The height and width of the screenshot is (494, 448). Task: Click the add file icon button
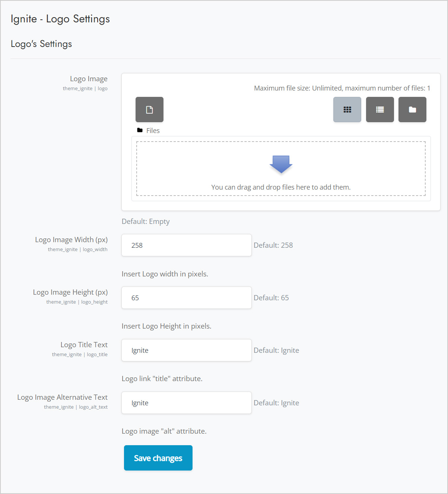click(x=149, y=110)
